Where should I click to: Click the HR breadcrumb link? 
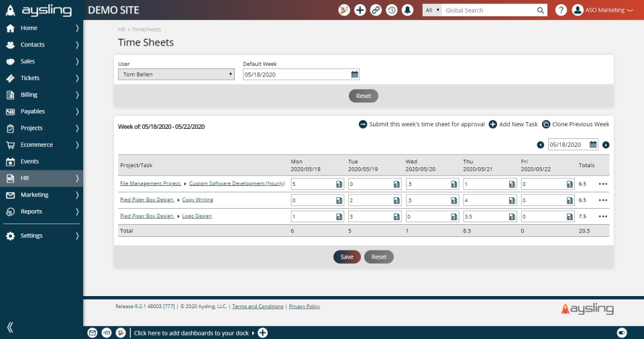[121, 30]
